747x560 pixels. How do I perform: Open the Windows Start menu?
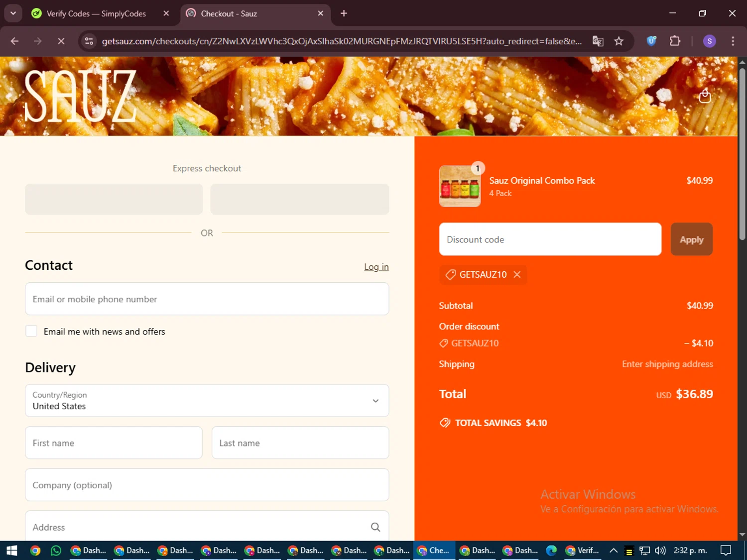pos(12,551)
